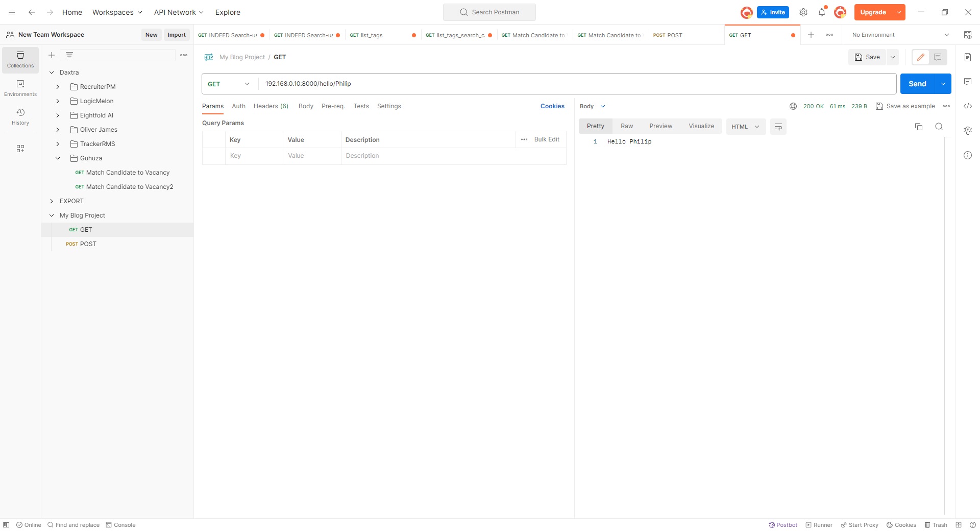The height and width of the screenshot is (531, 980).
Task: Open the Cookies link
Action: point(552,106)
